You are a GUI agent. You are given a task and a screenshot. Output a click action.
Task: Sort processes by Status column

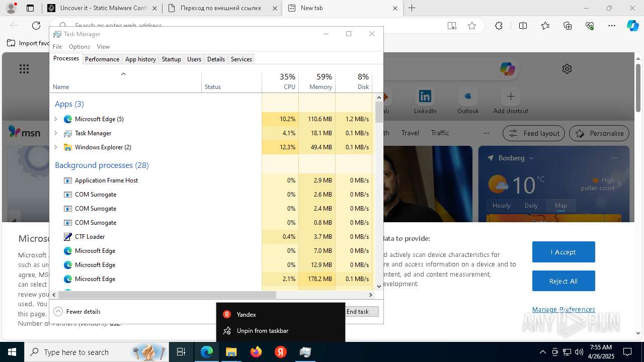point(231,82)
